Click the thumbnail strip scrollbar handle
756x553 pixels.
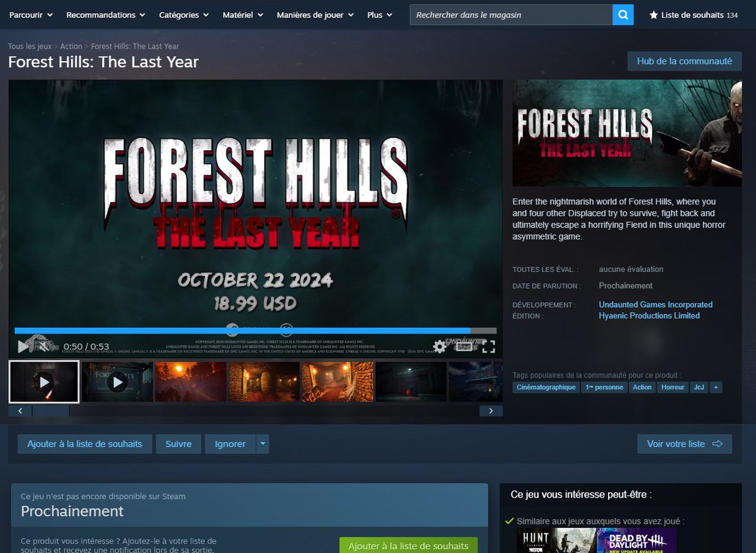point(50,411)
